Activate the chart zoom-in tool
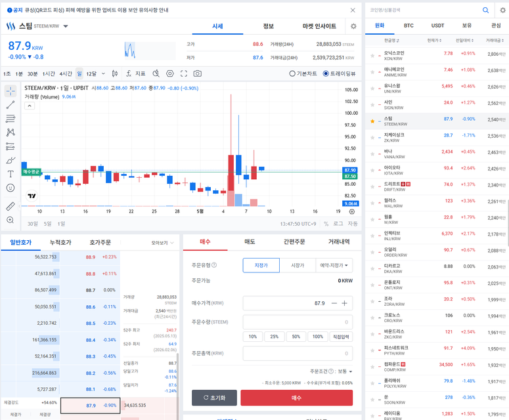Screen dimensions: 509x420 pyautogui.click(x=11, y=220)
